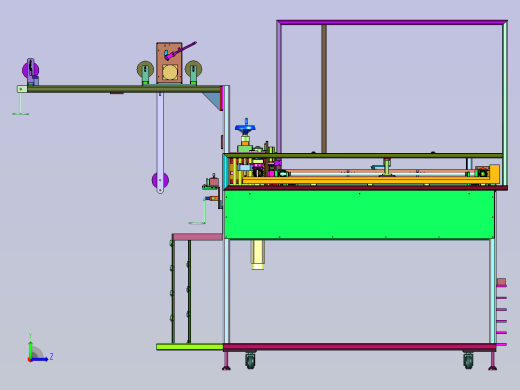This screenshot has width=520, height=390.
Task: Select the brown box with the lever
Action: coord(169,63)
